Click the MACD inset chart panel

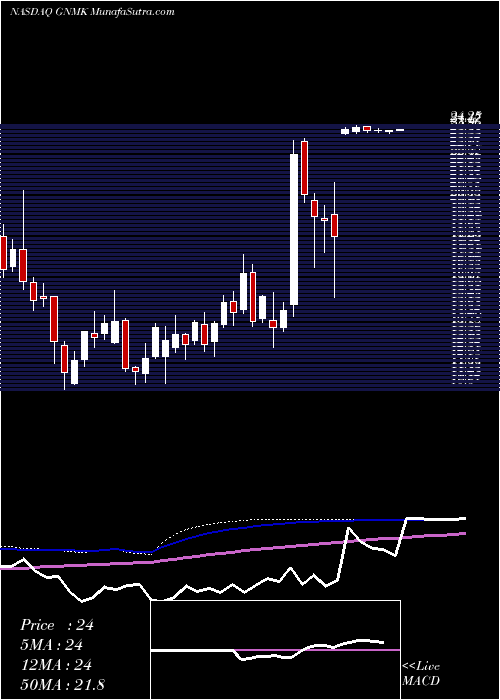click(275, 650)
